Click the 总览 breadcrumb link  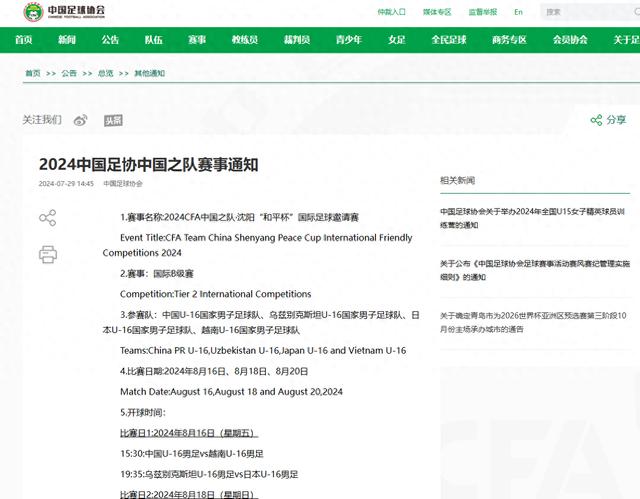pos(105,73)
